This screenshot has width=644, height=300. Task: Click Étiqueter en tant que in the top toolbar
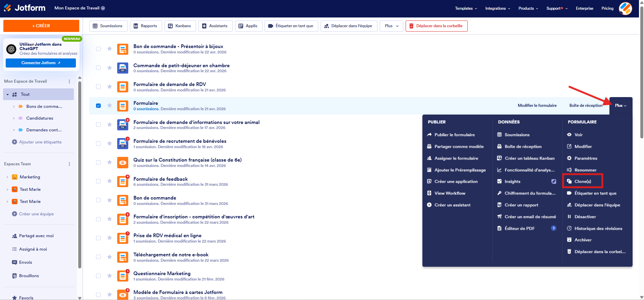291,26
